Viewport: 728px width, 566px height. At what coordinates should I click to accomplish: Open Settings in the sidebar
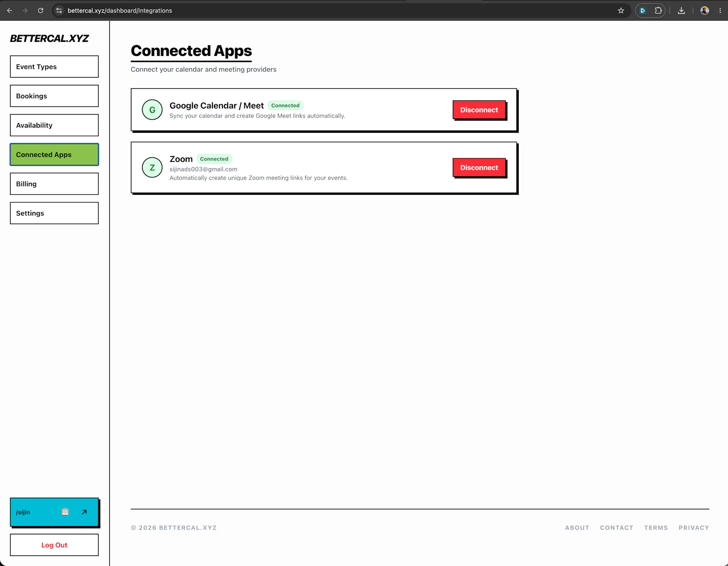54,213
